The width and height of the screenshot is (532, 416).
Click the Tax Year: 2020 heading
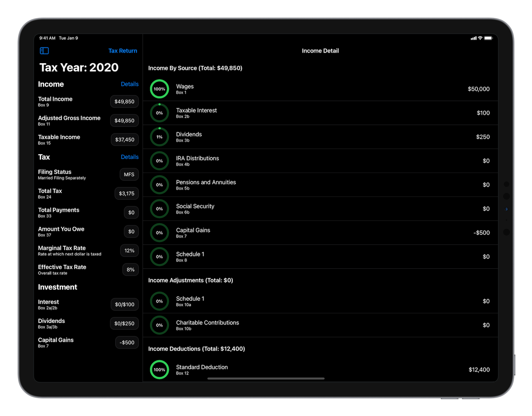pos(79,68)
